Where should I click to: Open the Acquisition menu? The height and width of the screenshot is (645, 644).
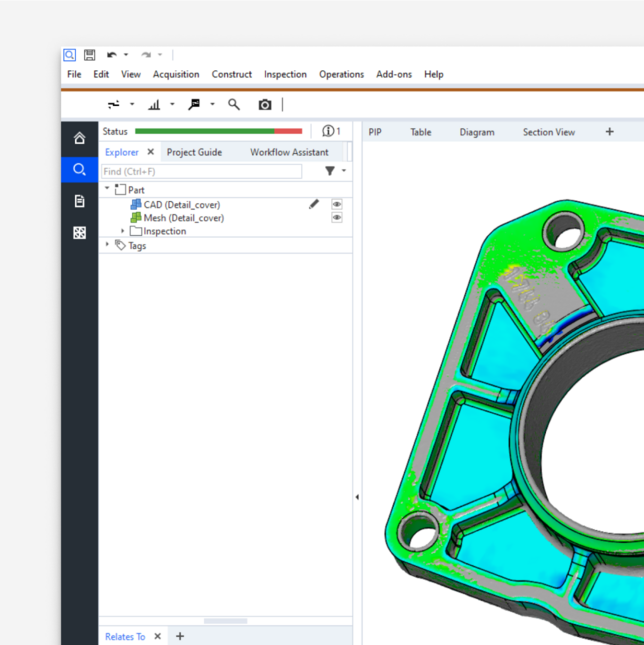[176, 74]
